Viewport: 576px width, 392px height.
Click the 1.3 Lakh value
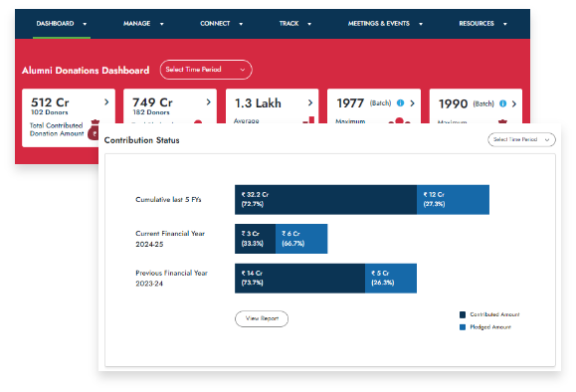point(258,103)
